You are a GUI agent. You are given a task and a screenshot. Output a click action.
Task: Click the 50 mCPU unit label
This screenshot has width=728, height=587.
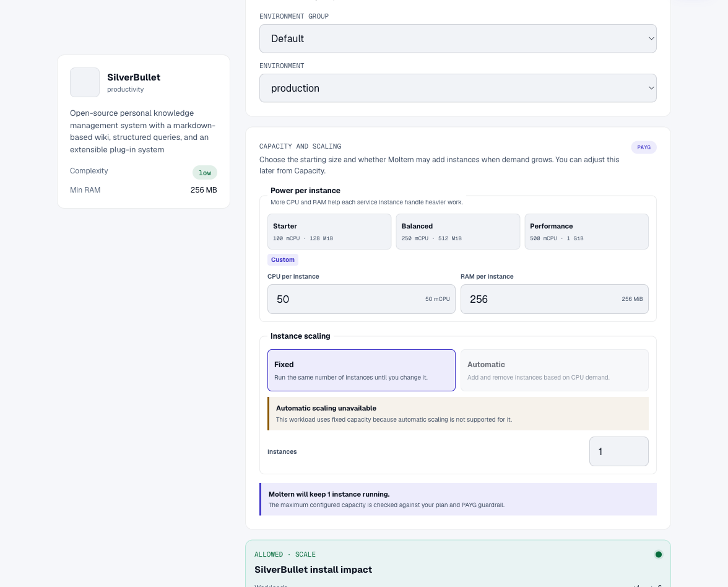[437, 299]
